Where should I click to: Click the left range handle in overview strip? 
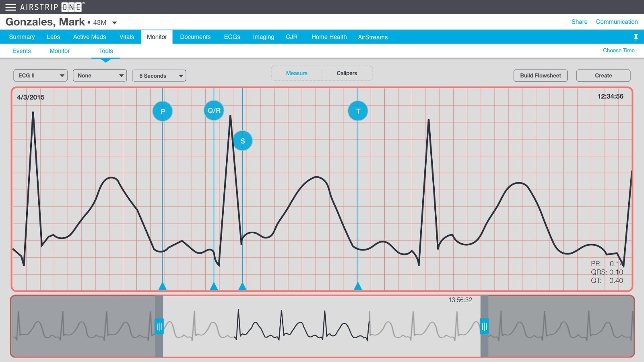tap(159, 327)
